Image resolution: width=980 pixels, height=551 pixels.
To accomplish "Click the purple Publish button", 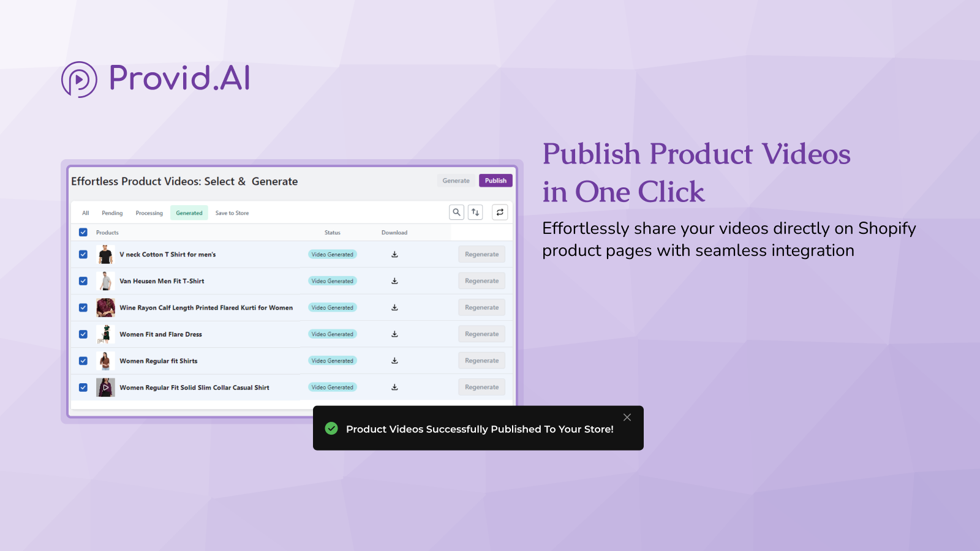I will [496, 181].
